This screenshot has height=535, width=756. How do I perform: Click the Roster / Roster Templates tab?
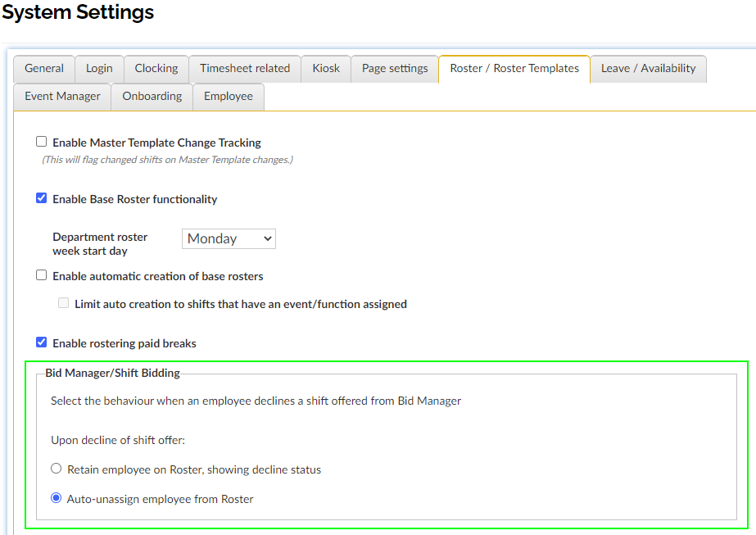point(514,69)
